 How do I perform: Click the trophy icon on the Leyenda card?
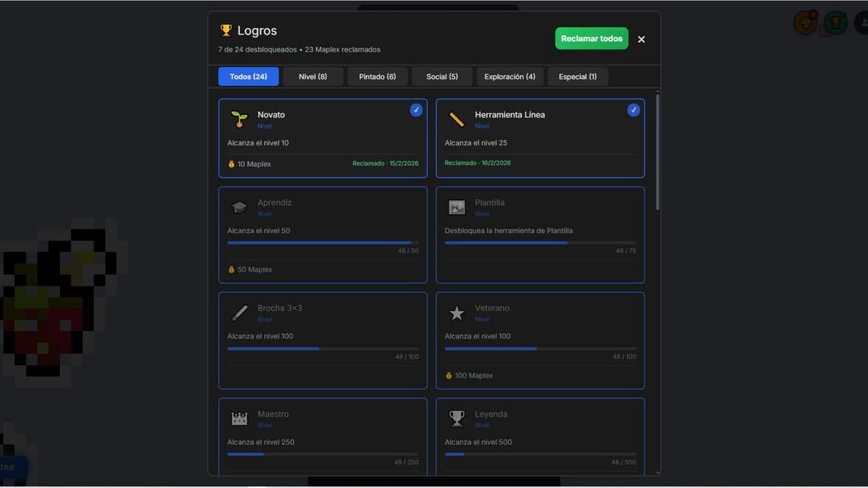pyautogui.click(x=457, y=418)
